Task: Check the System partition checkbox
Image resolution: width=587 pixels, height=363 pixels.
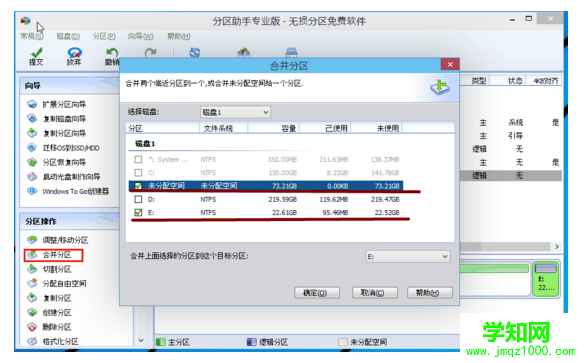Action: [138, 159]
